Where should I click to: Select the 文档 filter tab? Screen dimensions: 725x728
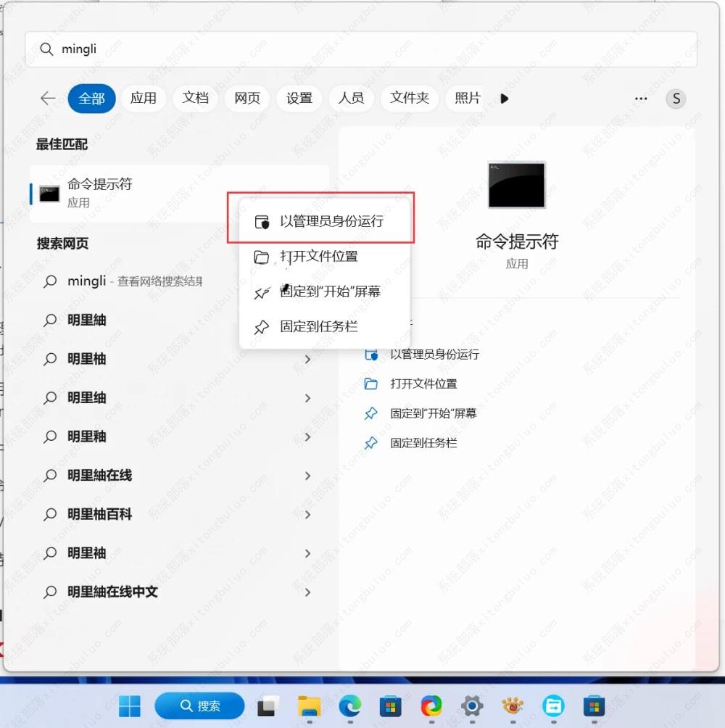[195, 99]
